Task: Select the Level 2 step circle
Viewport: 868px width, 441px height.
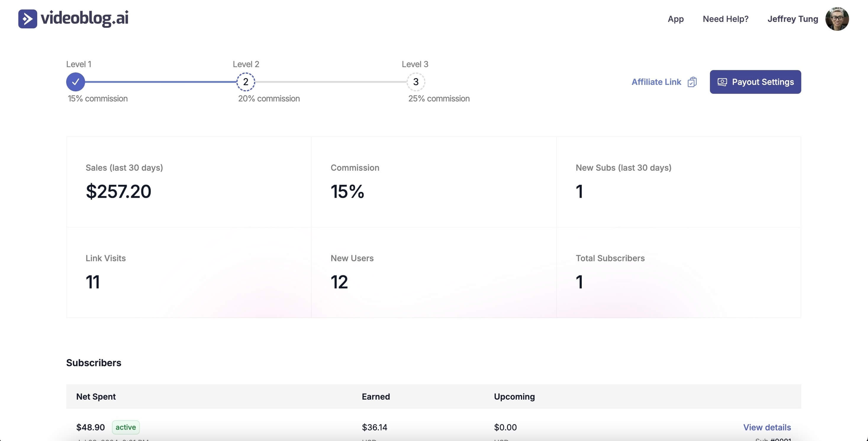Action: point(246,82)
